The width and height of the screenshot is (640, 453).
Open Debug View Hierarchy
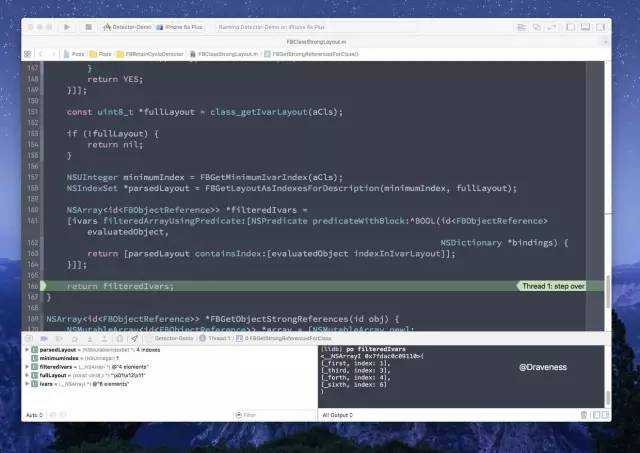coord(120,338)
